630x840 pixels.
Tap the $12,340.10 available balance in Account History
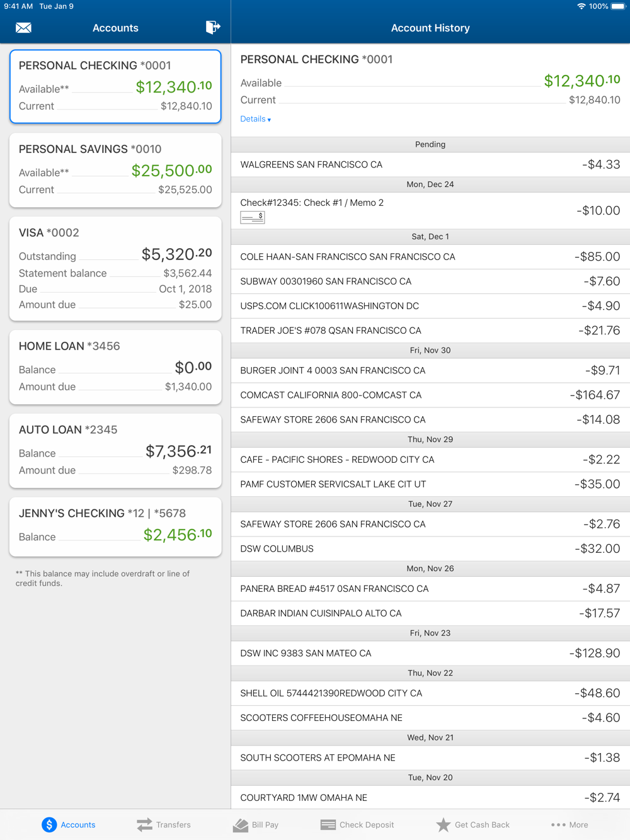(582, 81)
